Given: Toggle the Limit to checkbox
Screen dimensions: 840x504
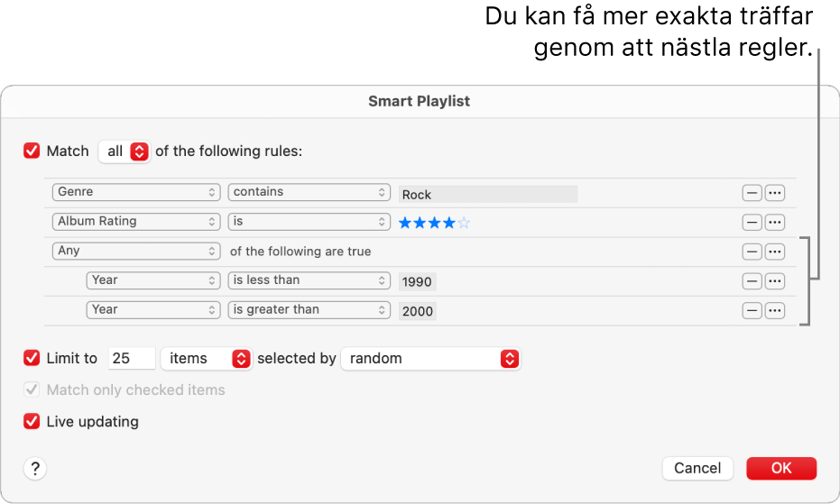Looking at the screenshot, I should 32,358.
